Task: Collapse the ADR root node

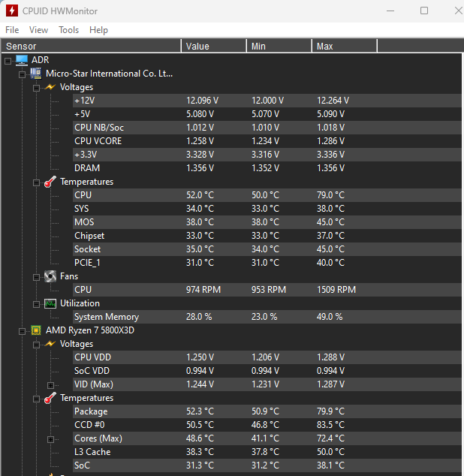Action: (x=8, y=61)
